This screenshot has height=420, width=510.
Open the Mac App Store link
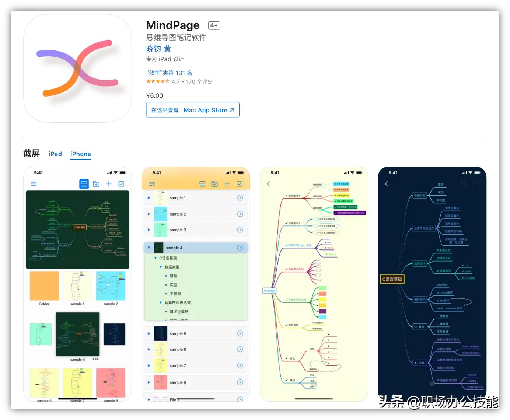coord(192,110)
